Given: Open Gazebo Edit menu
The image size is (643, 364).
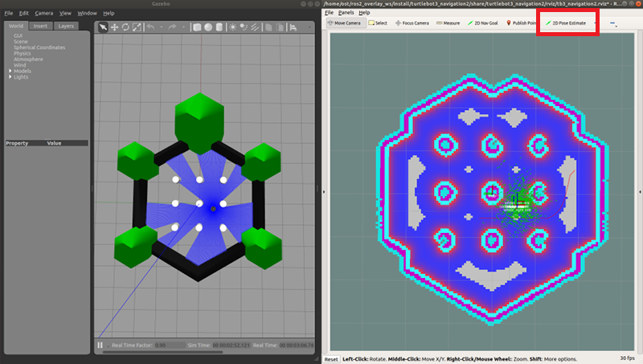Looking at the screenshot, I should tap(24, 13).
